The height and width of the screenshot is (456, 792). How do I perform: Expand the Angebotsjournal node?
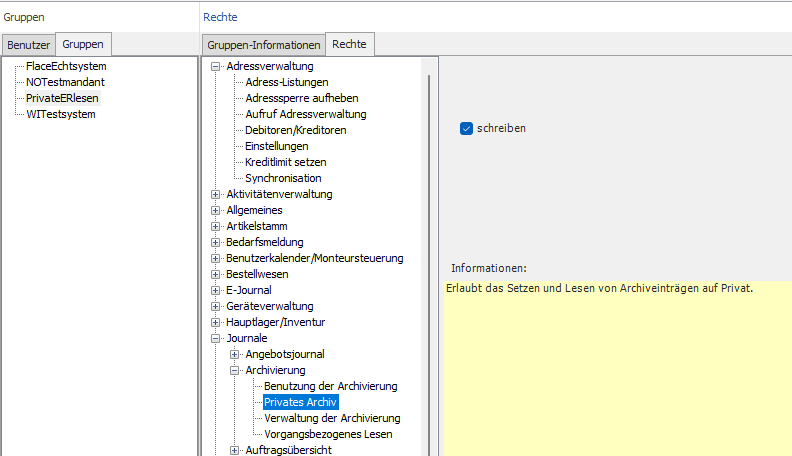(234, 354)
